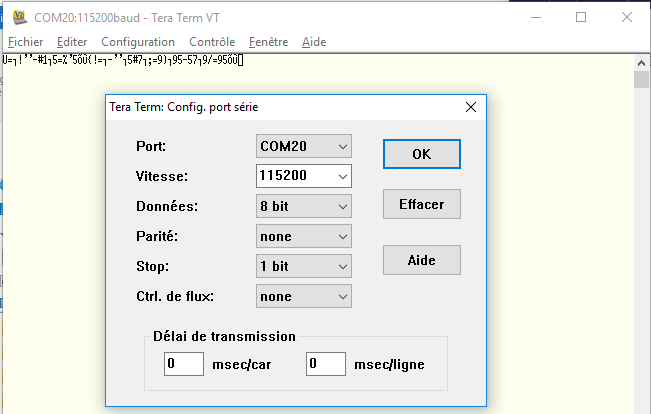The height and width of the screenshot is (414, 651).
Task: Click the Vitesse label
Action: pos(162,176)
